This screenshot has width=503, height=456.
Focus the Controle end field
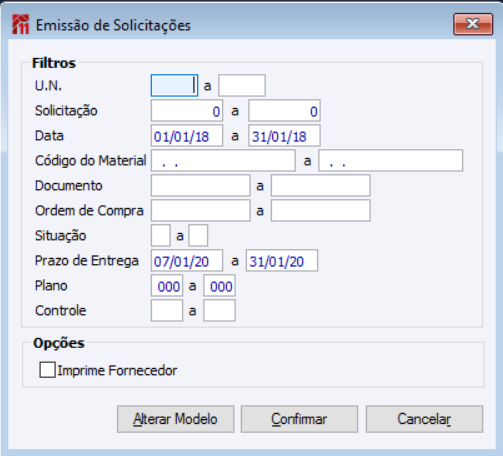[x=220, y=311]
